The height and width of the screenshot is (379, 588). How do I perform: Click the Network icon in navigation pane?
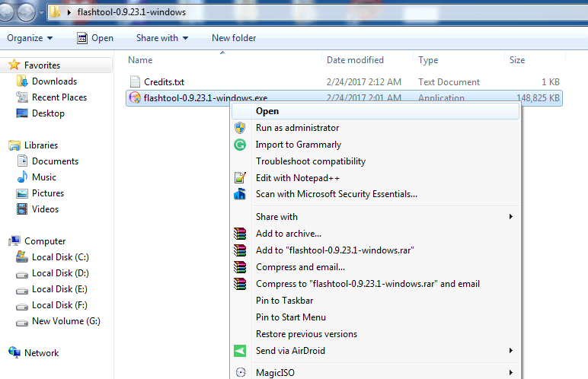[x=14, y=352]
